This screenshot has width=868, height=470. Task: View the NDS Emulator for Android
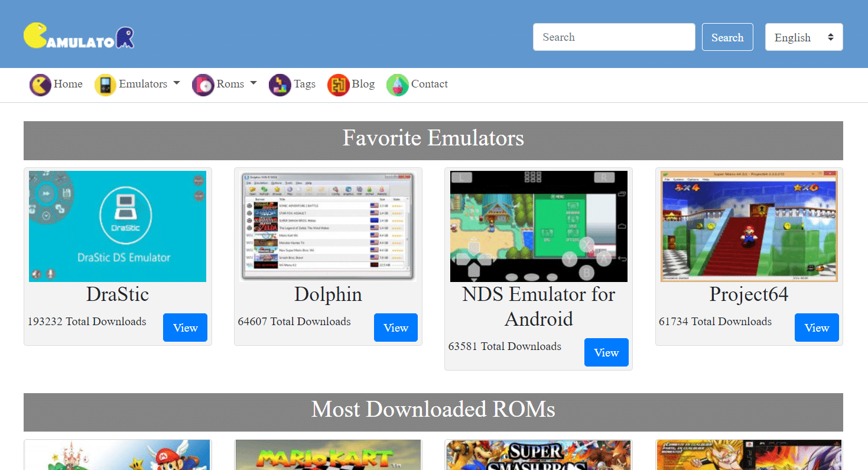pos(606,352)
